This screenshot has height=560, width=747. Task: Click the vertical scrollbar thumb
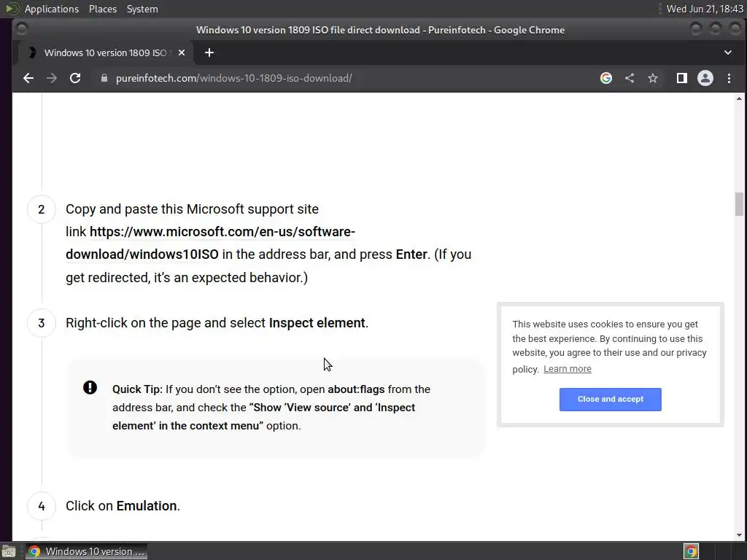point(739,204)
